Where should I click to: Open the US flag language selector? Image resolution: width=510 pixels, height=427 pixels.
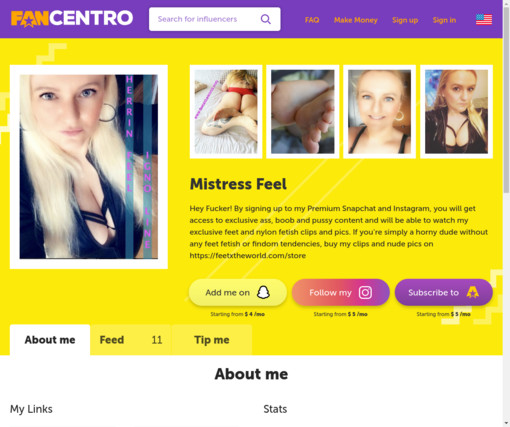pyautogui.click(x=484, y=20)
